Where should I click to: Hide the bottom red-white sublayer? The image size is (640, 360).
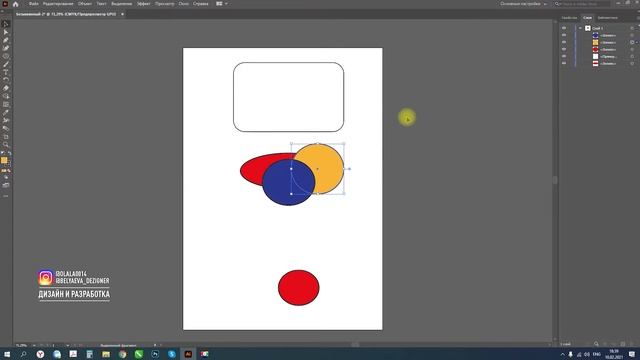564,63
